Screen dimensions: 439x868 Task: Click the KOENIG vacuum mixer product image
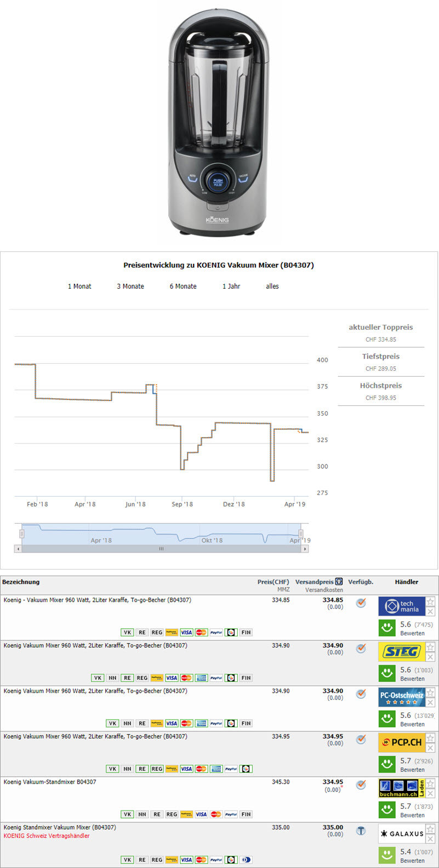(218, 123)
